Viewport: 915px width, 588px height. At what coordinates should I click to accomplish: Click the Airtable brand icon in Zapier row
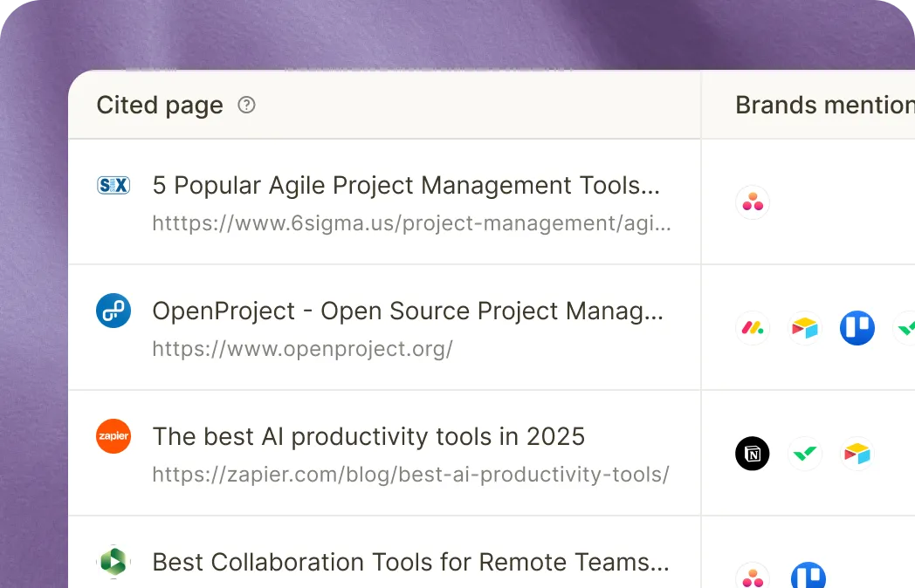pyautogui.click(x=857, y=454)
